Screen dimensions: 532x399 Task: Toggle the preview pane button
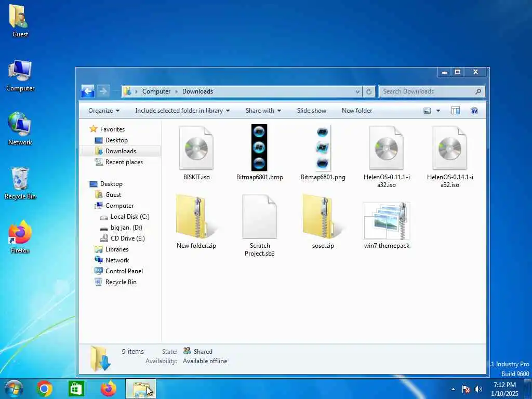tap(455, 111)
